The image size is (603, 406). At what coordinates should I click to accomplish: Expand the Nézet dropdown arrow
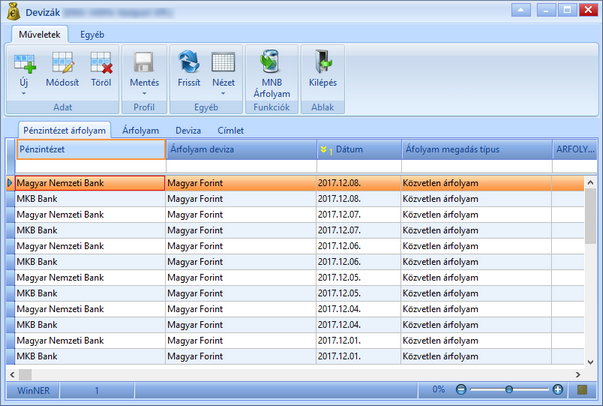[x=223, y=93]
